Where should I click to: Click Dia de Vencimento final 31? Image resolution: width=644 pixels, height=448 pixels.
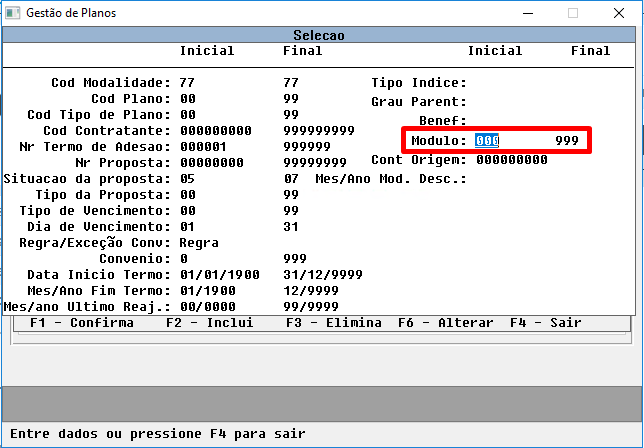tap(291, 227)
